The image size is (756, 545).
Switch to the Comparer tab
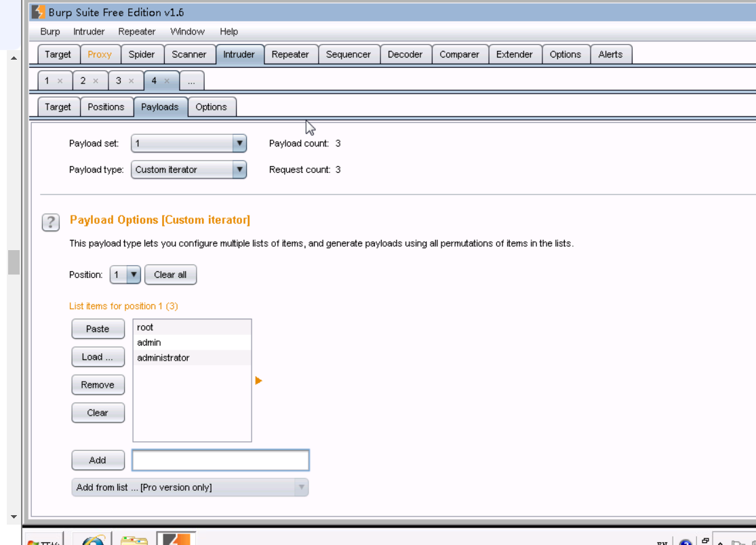point(460,54)
